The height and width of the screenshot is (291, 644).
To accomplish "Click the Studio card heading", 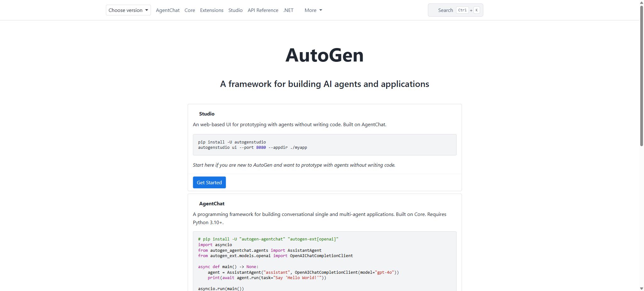I will tap(207, 114).
